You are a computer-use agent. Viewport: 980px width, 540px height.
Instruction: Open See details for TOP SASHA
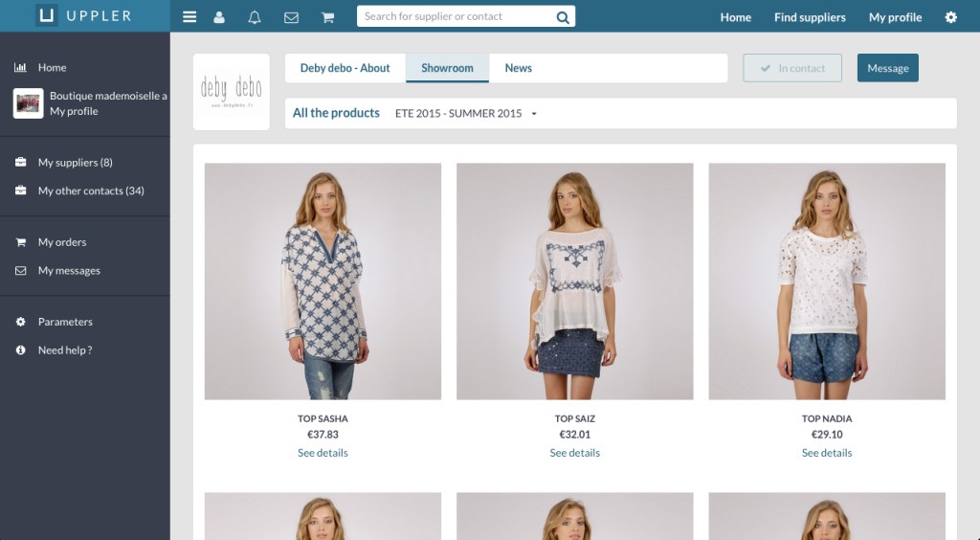323,453
